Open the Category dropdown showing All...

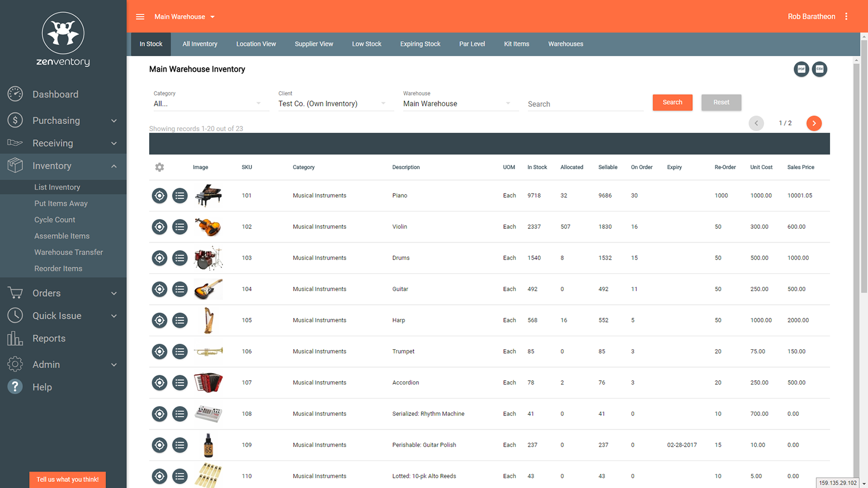click(211, 104)
